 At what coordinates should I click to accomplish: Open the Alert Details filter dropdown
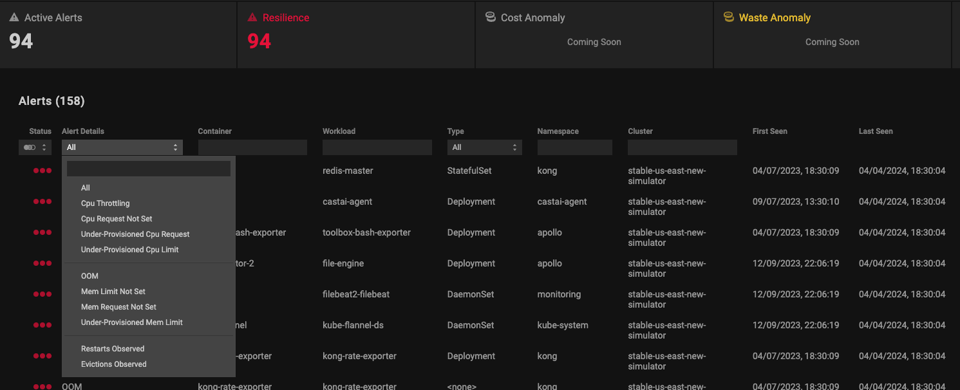[122, 148]
